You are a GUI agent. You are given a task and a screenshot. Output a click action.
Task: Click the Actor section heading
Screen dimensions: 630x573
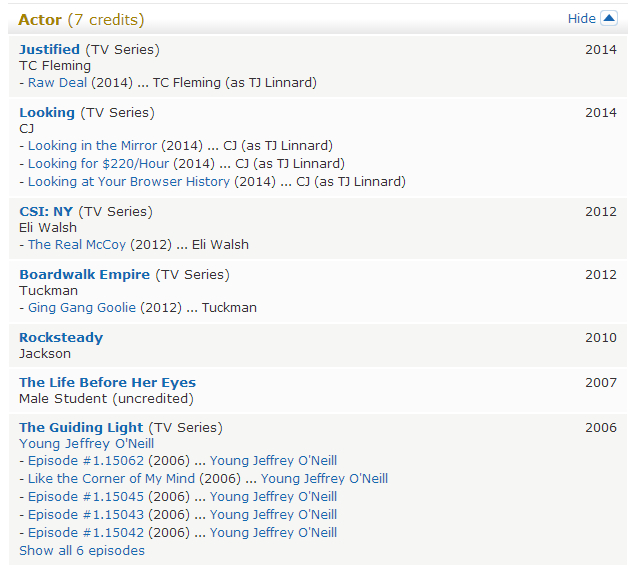(x=40, y=20)
